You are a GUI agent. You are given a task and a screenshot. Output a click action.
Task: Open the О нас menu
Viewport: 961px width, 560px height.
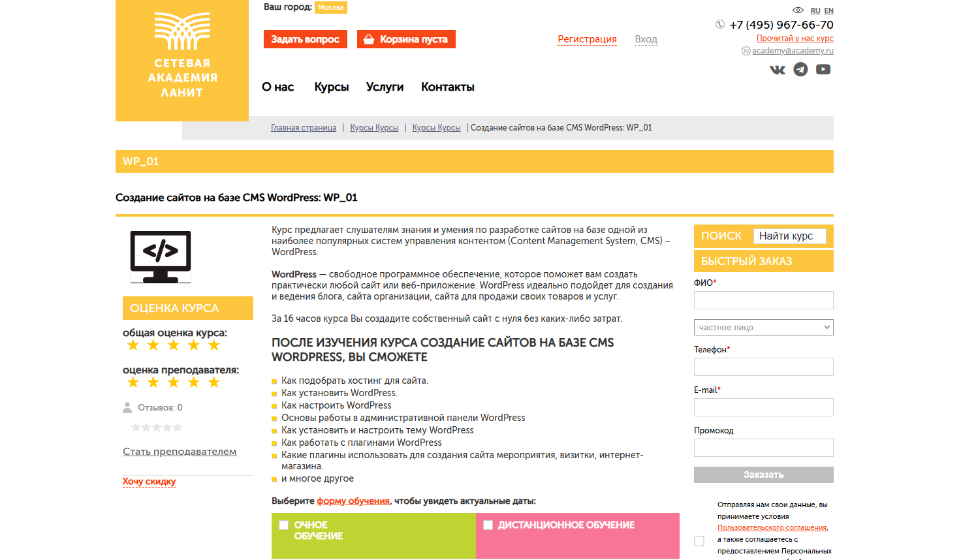pos(278,87)
